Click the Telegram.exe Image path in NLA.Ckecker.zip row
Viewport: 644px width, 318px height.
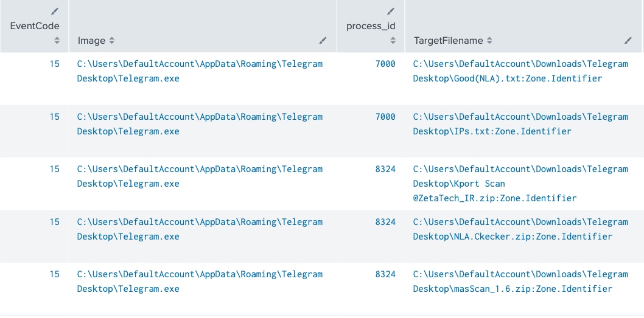pos(200,229)
